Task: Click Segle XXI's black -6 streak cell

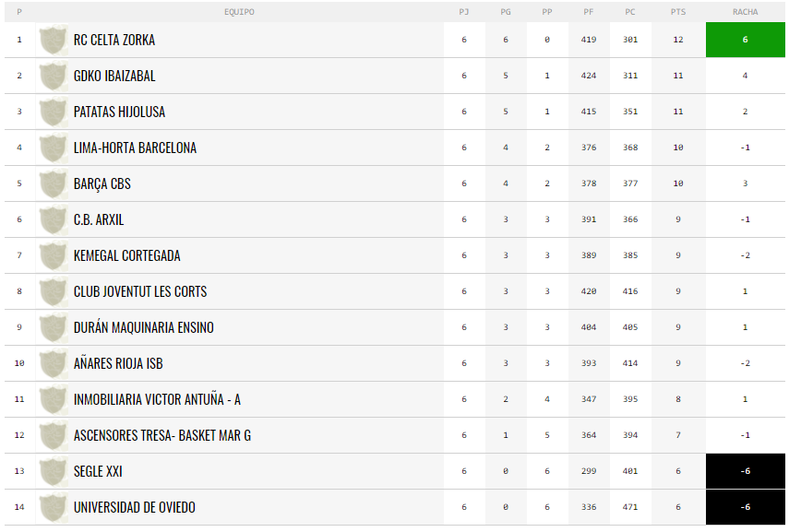Action: point(746,471)
